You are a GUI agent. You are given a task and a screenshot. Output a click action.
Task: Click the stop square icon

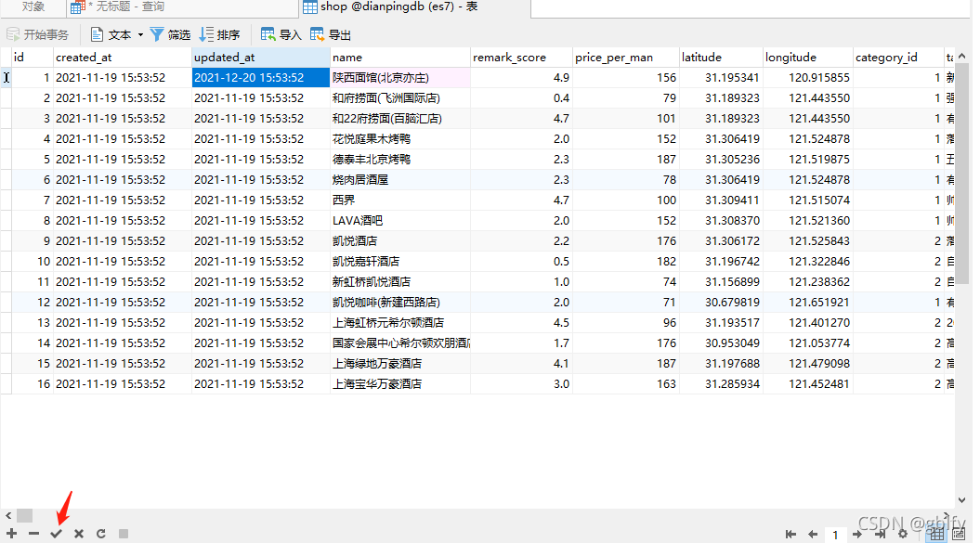click(x=124, y=534)
